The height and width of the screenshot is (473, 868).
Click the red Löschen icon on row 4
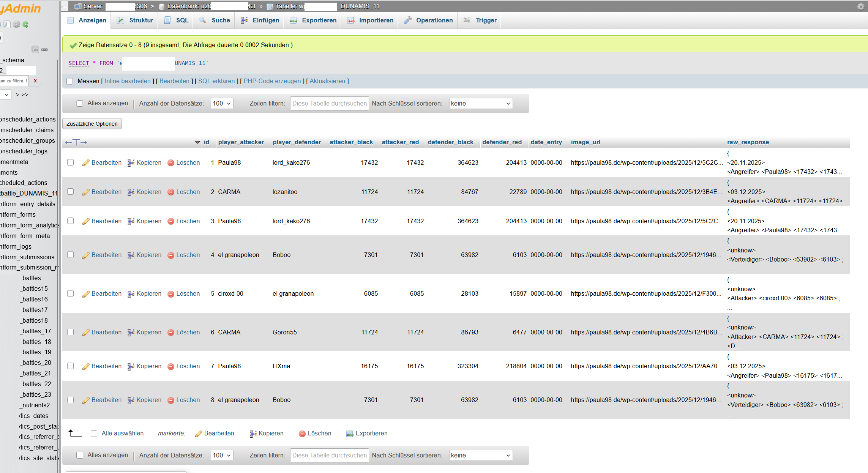tap(172, 255)
